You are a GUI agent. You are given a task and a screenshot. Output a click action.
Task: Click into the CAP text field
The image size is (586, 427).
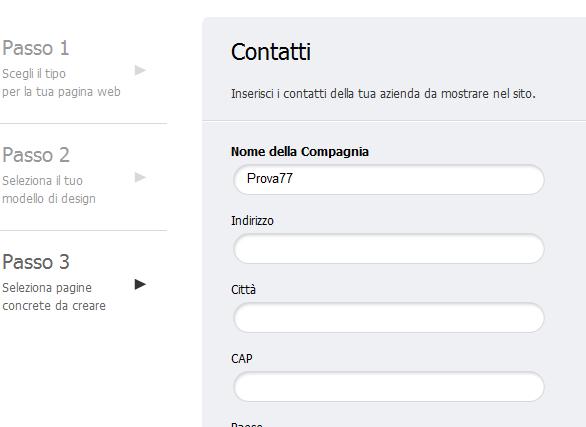[x=389, y=387]
